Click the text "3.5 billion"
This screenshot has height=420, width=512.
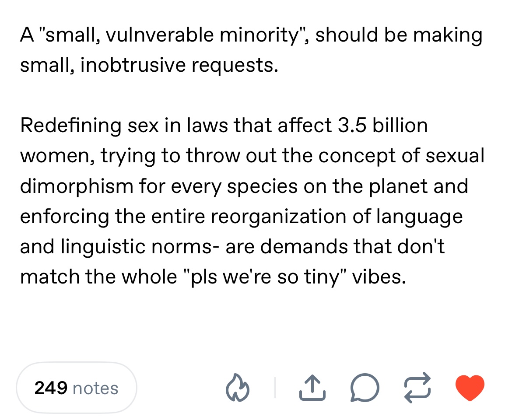pos(382,125)
